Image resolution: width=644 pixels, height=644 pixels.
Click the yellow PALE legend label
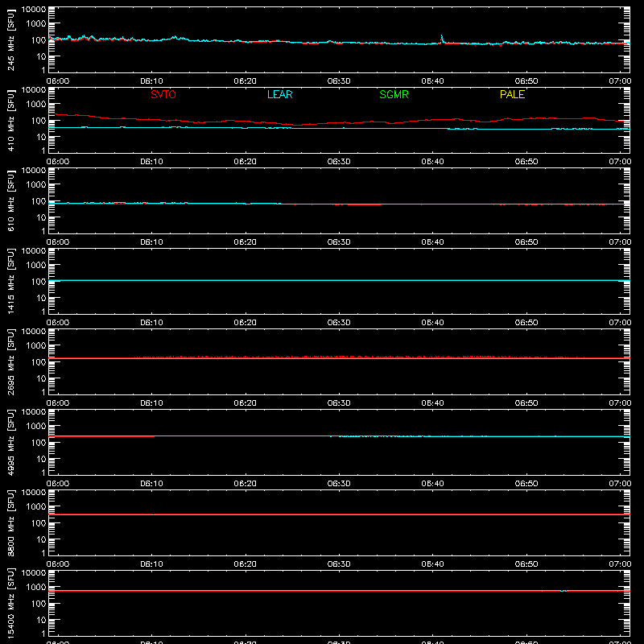(x=512, y=94)
